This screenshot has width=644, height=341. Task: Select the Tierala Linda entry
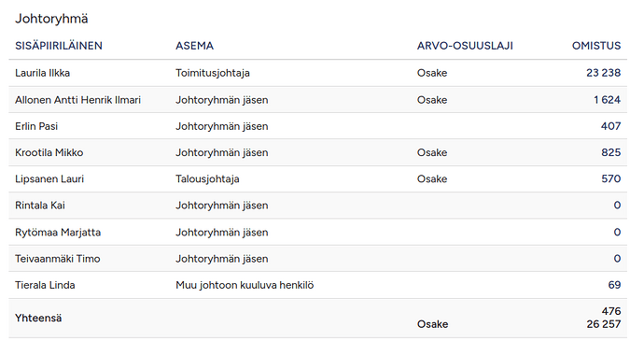click(x=45, y=285)
